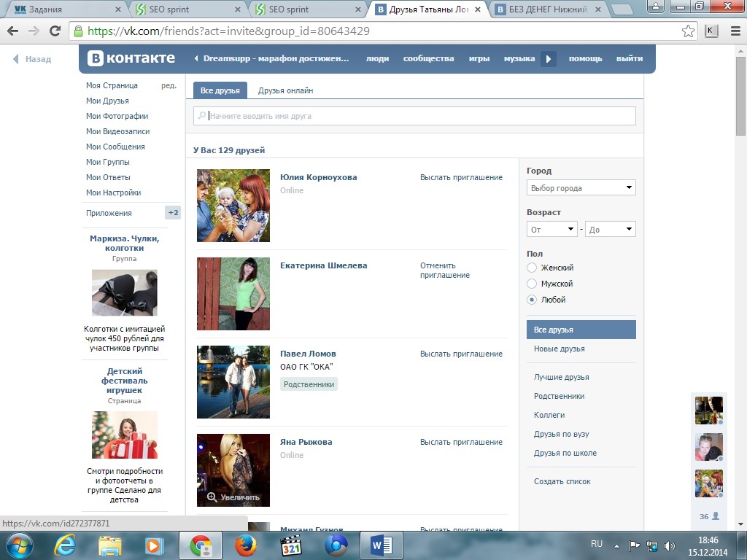Open Windows Media Player on taskbar
This screenshot has width=747, height=560.
pyautogui.click(x=154, y=545)
